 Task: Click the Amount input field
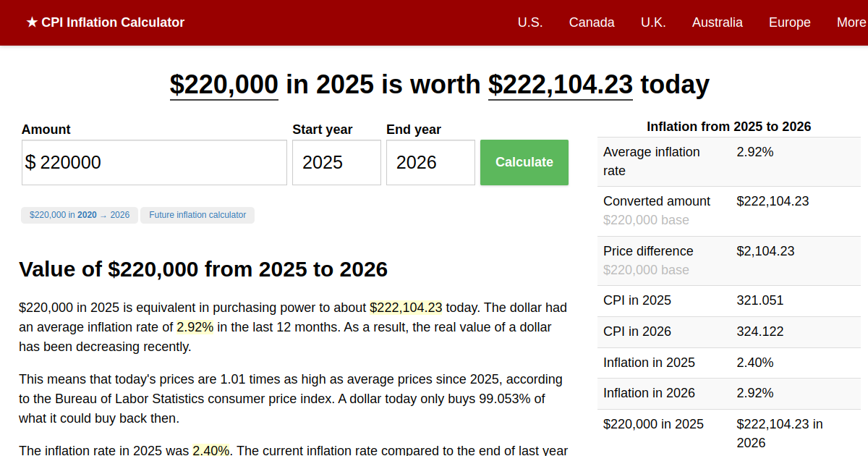pyautogui.click(x=154, y=162)
